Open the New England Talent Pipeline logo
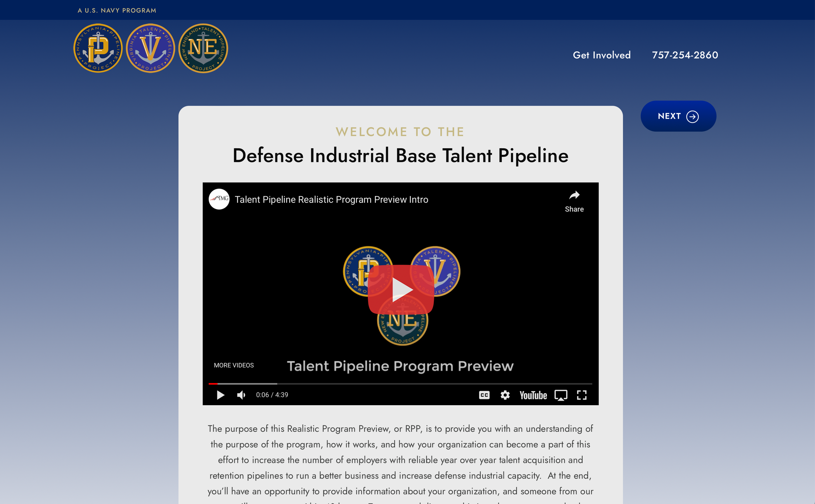Viewport: 815px width, 504px height. pyautogui.click(x=203, y=48)
